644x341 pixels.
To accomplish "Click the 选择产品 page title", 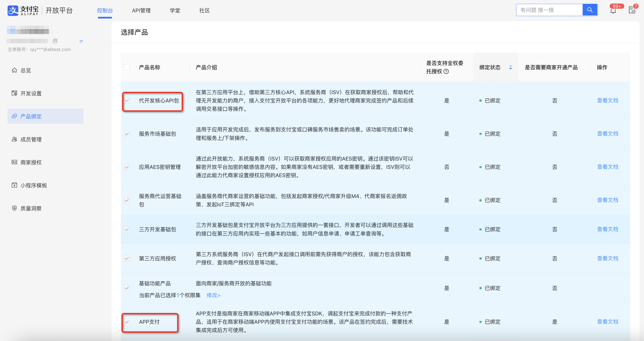I will point(134,32).
